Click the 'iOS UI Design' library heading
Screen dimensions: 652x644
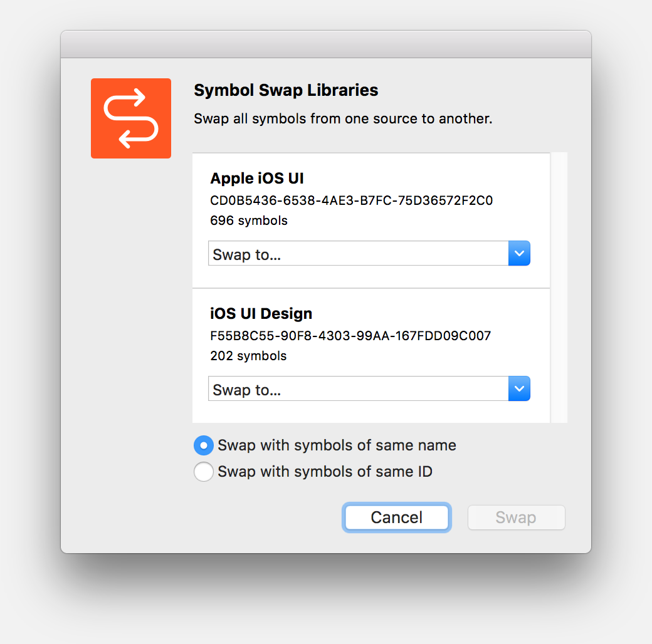(261, 313)
